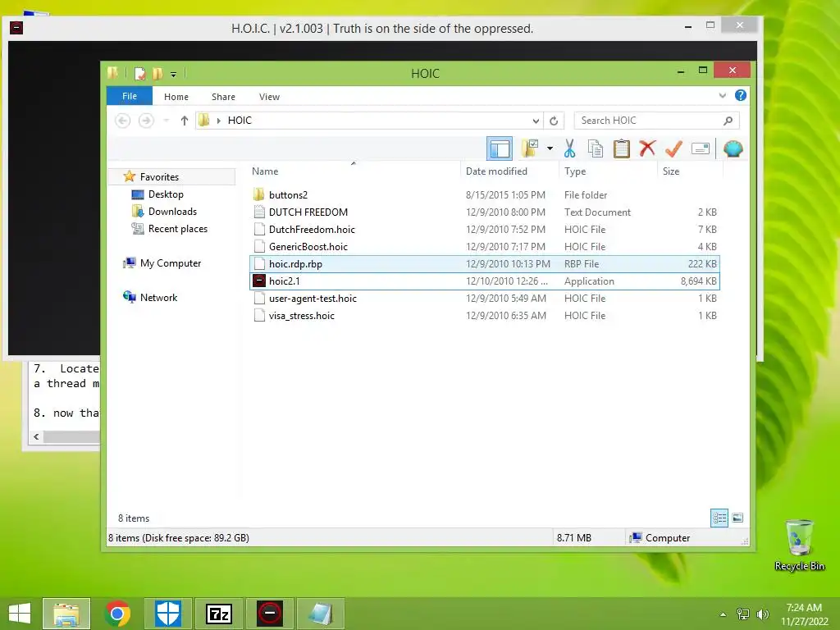Open Customize Quick Access Toolbar dropdown
Image resolution: width=840 pixels, height=630 pixels.
point(174,75)
